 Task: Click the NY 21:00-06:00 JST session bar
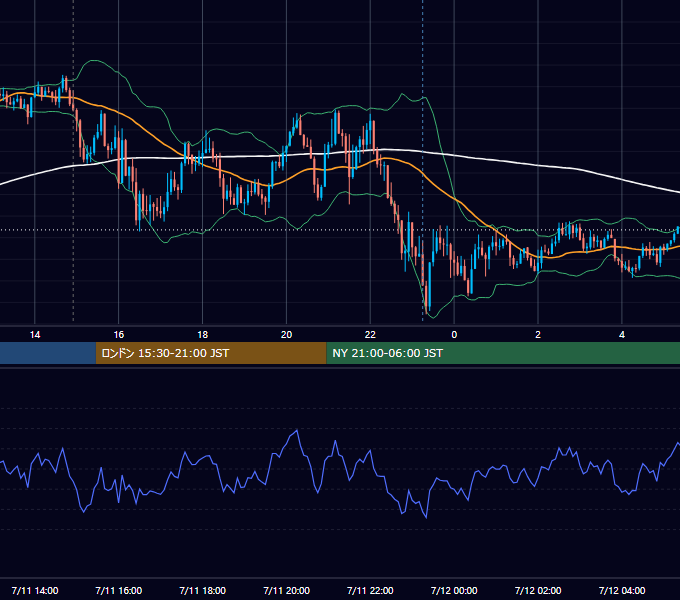coord(503,353)
